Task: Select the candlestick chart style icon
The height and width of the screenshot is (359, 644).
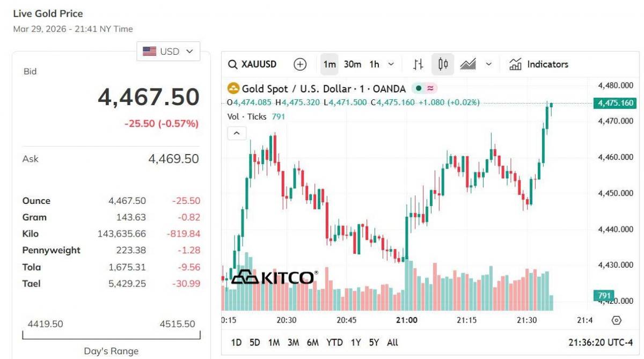Action: (x=443, y=64)
